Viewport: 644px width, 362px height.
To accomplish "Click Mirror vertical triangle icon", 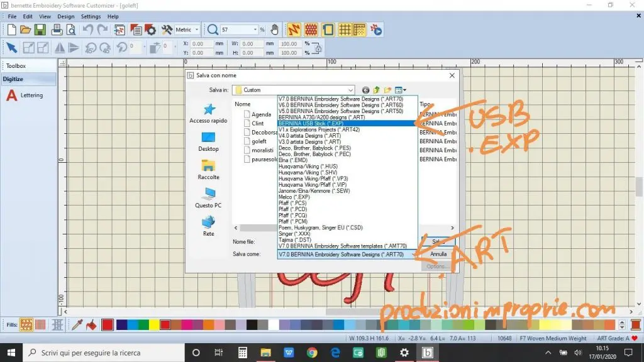I will click(74, 48).
